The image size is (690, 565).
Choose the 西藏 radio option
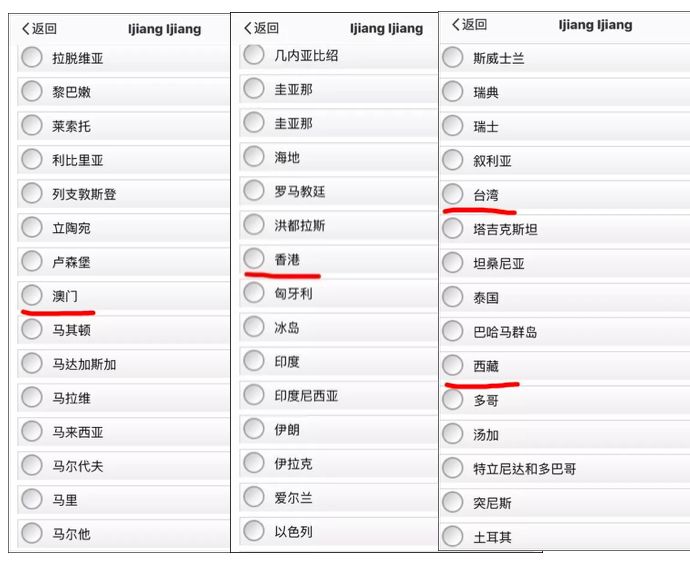click(x=453, y=366)
